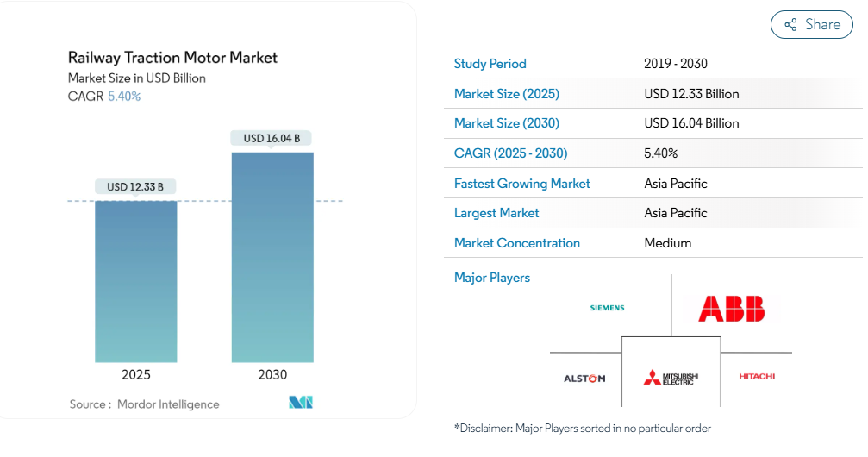The image size is (868, 457).
Task: Click the Alstom logo
Action: 584,379
